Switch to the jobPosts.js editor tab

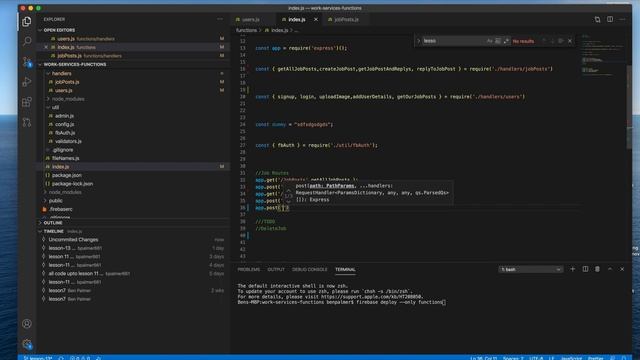click(347, 19)
